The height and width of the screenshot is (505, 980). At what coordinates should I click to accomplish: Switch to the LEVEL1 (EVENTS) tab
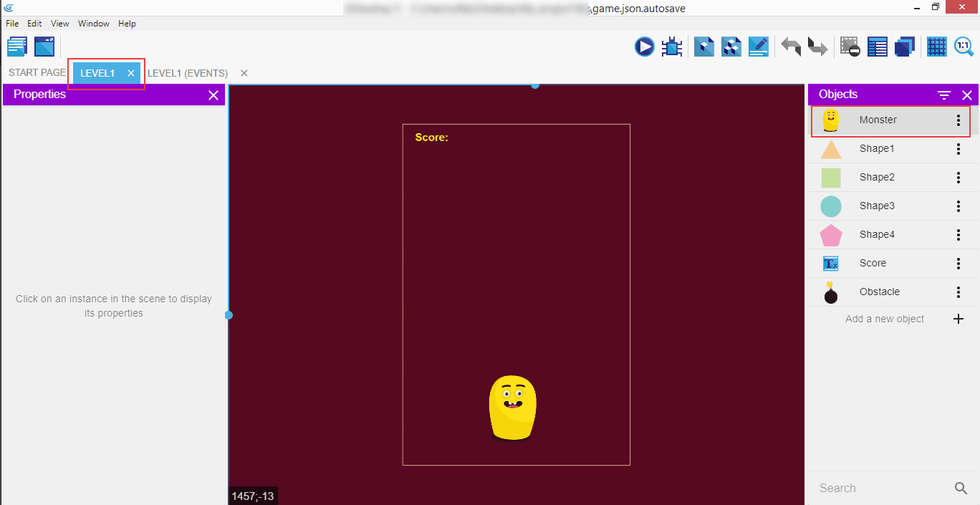(188, 73)
